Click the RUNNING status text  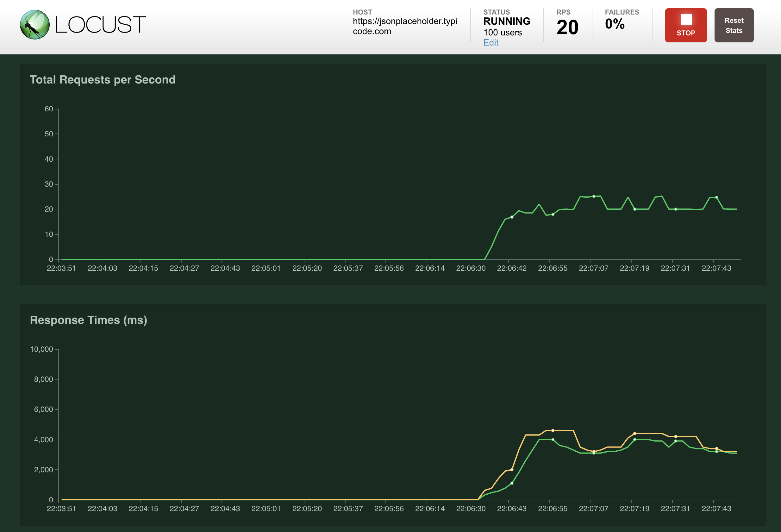[506, 21]
